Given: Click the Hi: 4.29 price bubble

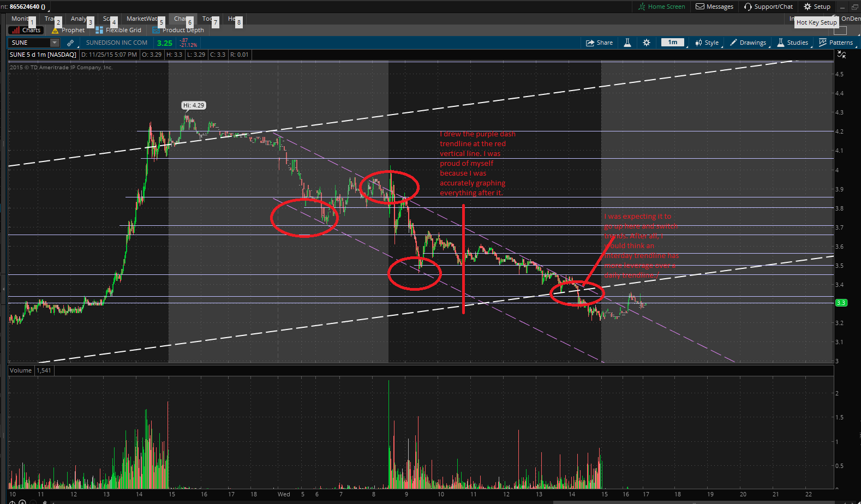Looking at the screenshot, I should (194, 105).
